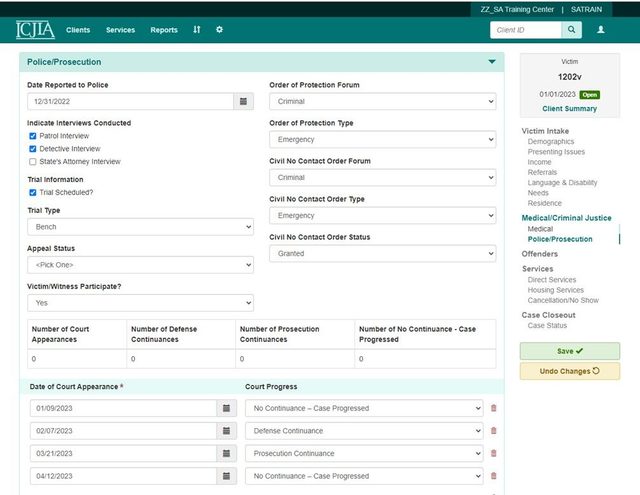Open Medical section in sidebar

540,229
